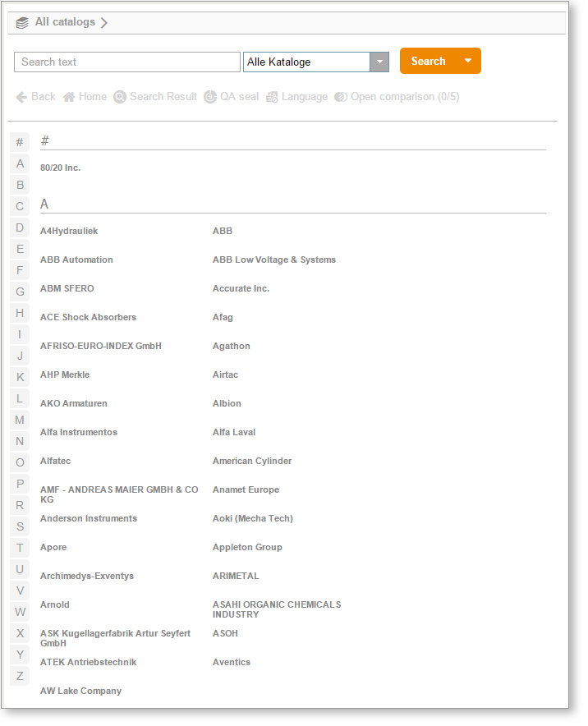Open the A4Hydrauliek catalog
Screen dimensions: 588x726
click(69, 231)
